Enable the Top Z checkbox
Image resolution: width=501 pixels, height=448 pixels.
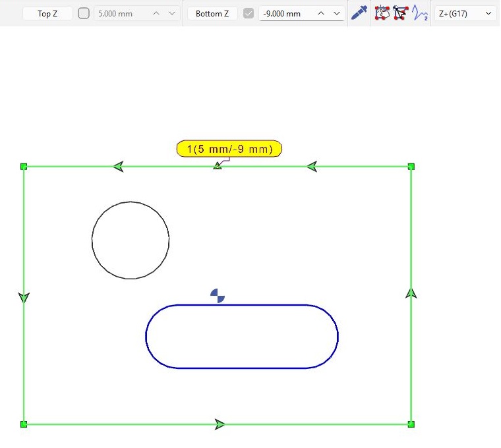(x=84, y=13)
